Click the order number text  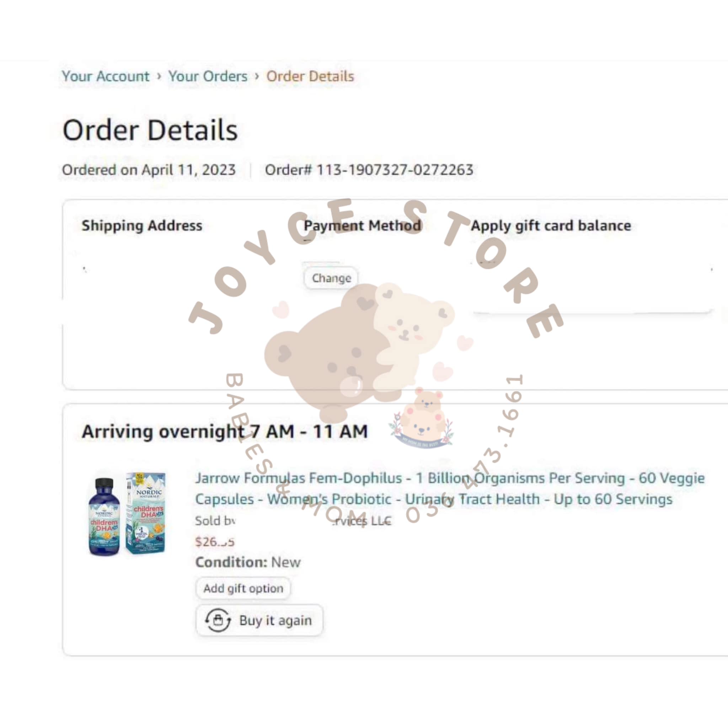point(369,170)
